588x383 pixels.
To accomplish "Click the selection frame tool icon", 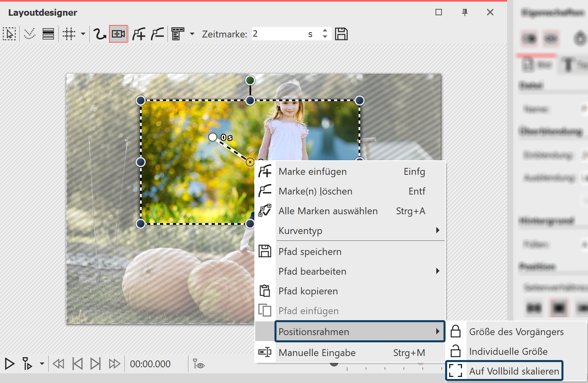I will pos(9,34).
